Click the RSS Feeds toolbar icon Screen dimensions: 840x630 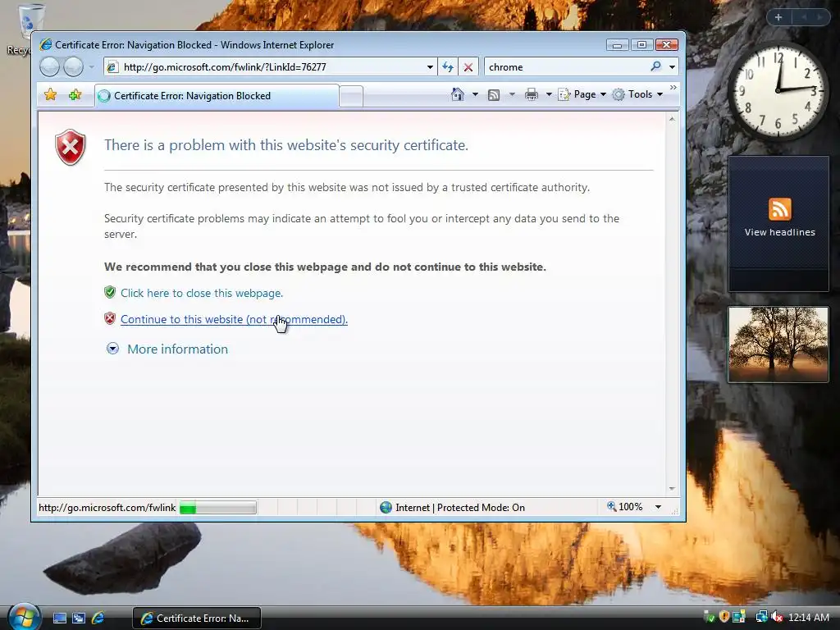(x=493, y=95)
